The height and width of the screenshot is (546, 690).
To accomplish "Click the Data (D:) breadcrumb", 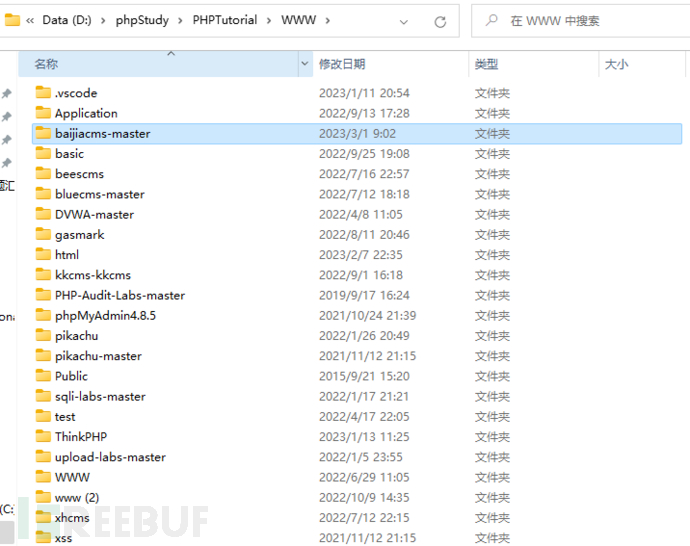I will coord(67,20).
